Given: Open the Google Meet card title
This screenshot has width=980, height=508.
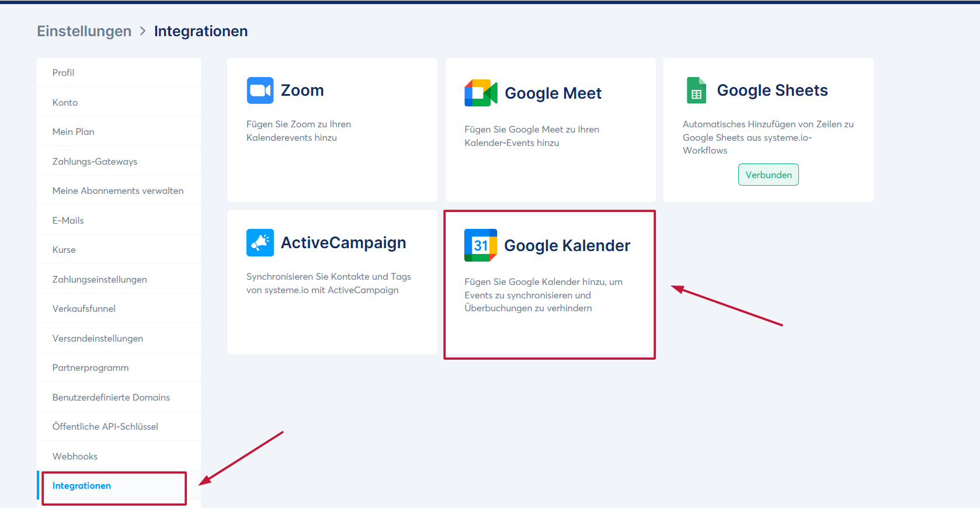Looking at the screenshot, I should (553, 93).
